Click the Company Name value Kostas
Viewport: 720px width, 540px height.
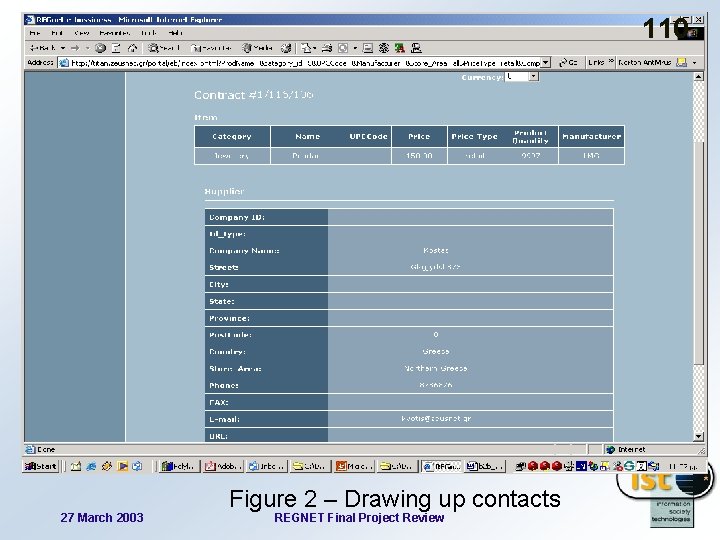(436, 250)
